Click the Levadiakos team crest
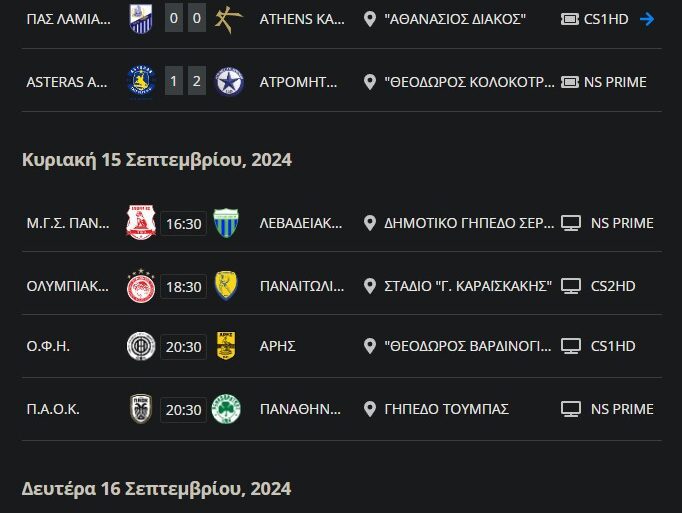This screenshot has height=513, width=682. pos(226,223)
